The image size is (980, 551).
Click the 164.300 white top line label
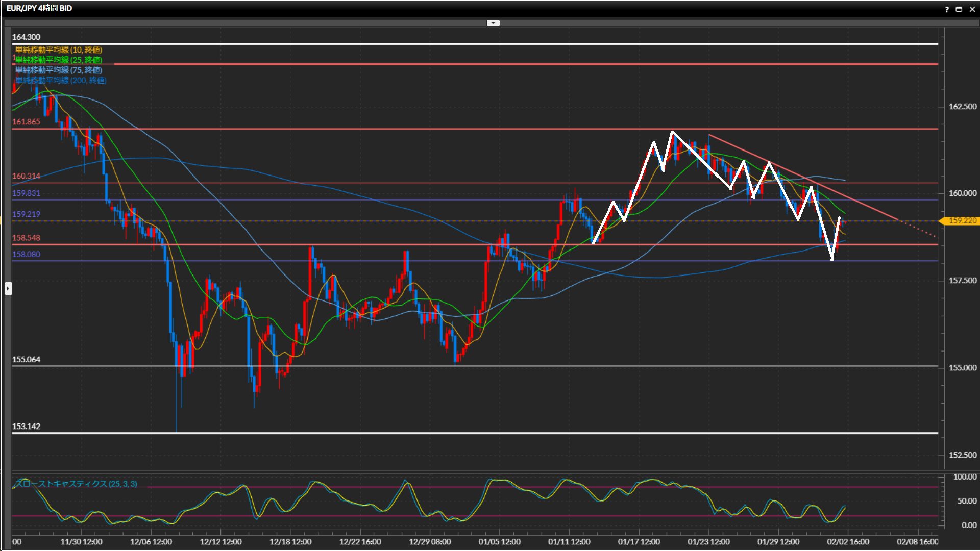click(26, 37)
